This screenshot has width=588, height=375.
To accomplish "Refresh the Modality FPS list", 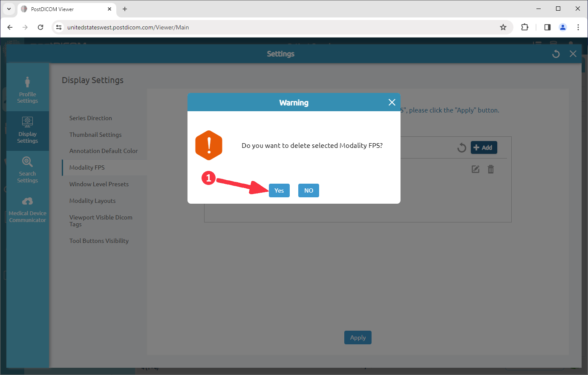I will click(461, 147).
